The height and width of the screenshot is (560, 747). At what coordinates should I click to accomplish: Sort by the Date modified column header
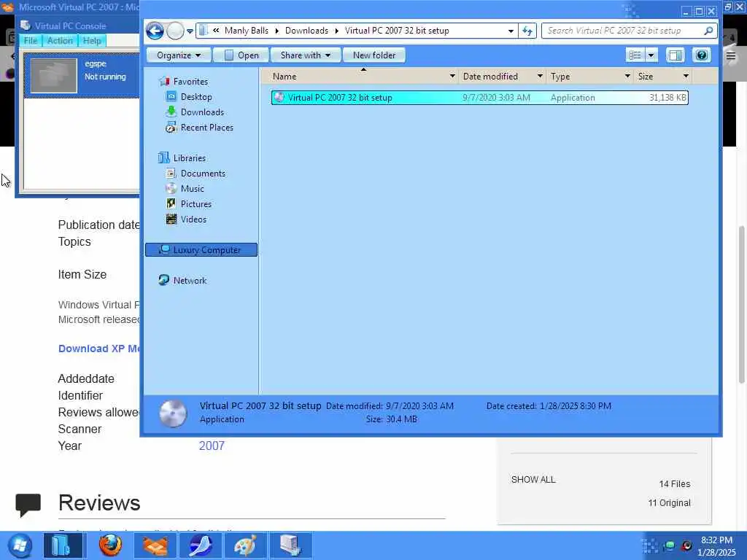tap(490, 76)
